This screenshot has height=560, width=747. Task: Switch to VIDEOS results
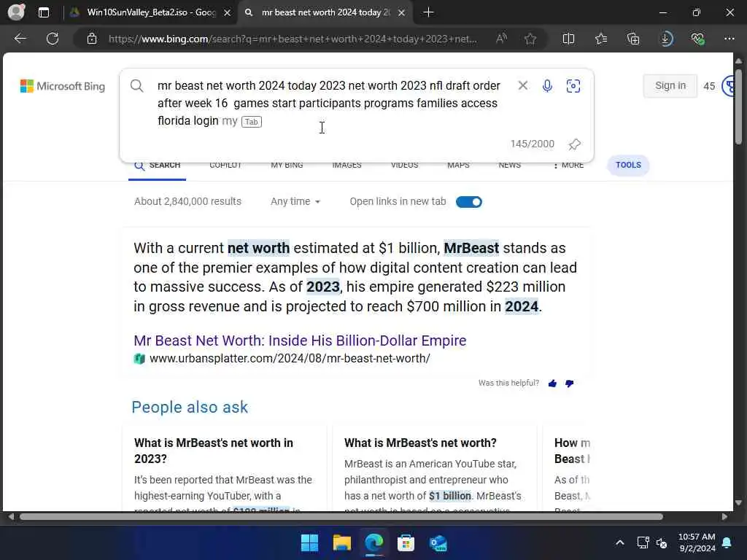point(404,166)
